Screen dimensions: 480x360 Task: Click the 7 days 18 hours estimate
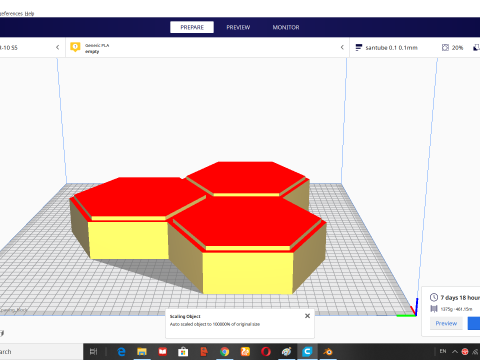point(460,298)
